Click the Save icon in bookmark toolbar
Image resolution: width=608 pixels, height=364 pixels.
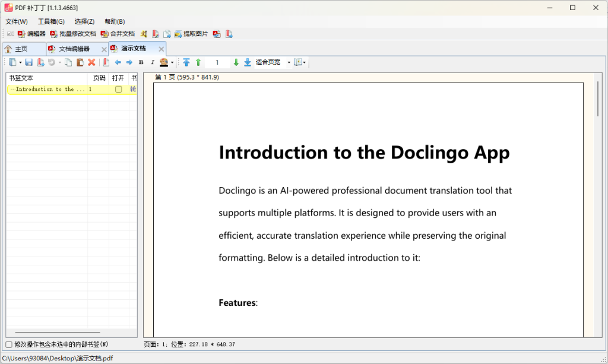28,62
